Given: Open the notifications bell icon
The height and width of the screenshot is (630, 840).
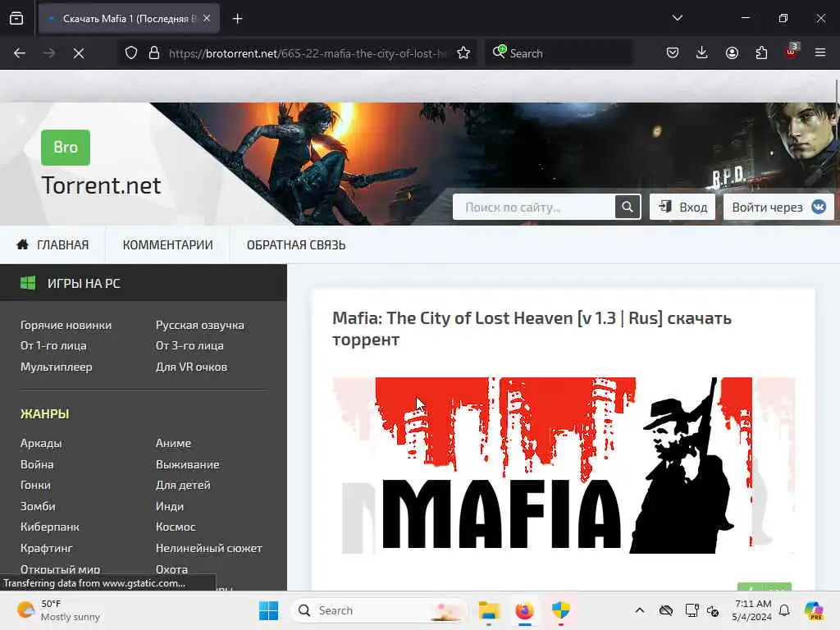Looking at the screenshot, I should [784, 610].
